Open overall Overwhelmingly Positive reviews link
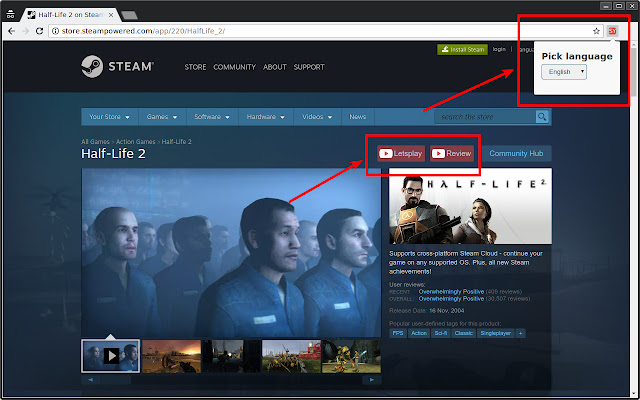640x400 pixels. coord(451,299)
